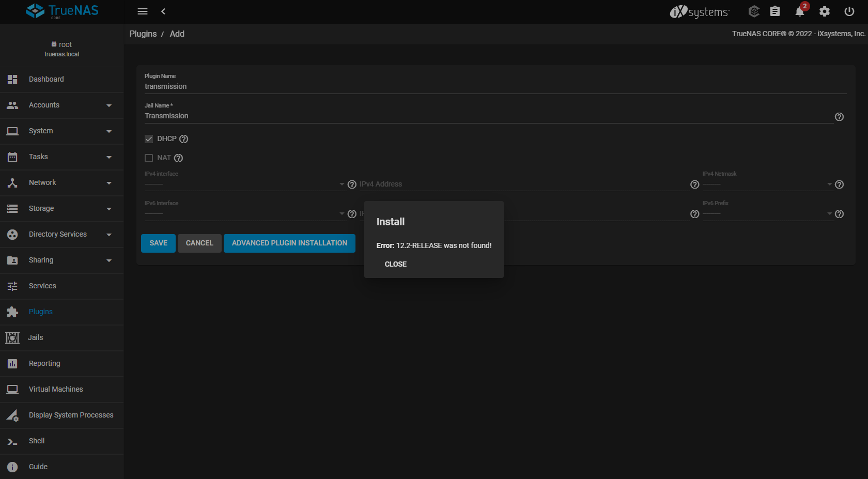The image size is (868, 479).
Task: Show DHCP help tooltip icon
Action: pos(183,139)
